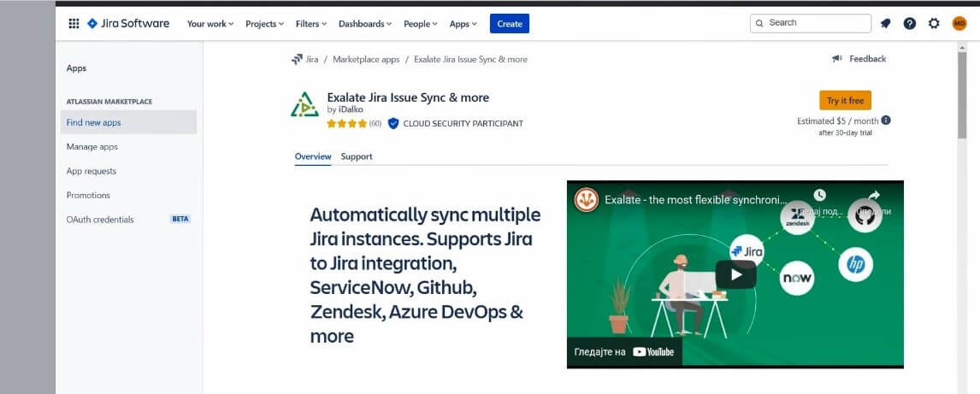Image resolution: width=980 pixels, height=394 pixels.
Task: Switch to the Overview tab
Action: (312, 156)
